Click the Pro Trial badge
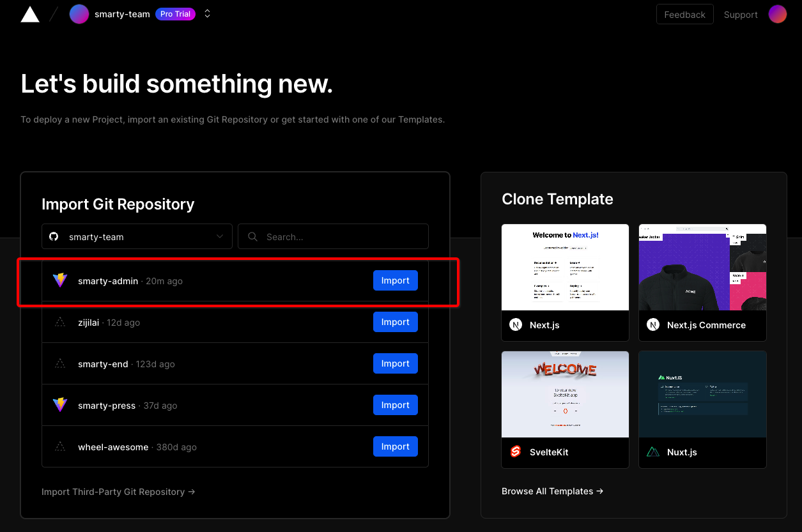802x532 pixels. pos(175,14)
